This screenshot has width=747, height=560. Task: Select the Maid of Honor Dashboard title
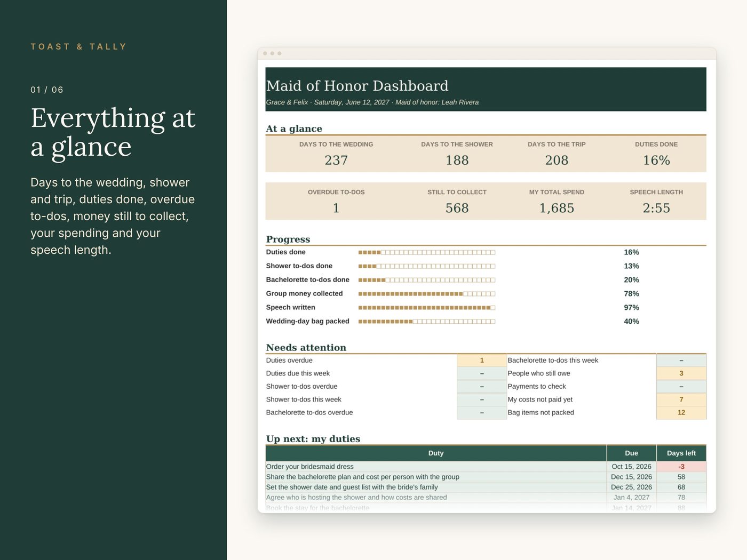point(357,86)
